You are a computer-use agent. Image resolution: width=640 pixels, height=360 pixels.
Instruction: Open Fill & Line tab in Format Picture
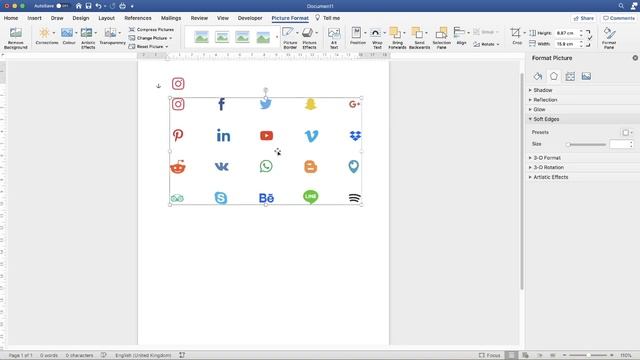pyautogui.click(x=538, y=76)
